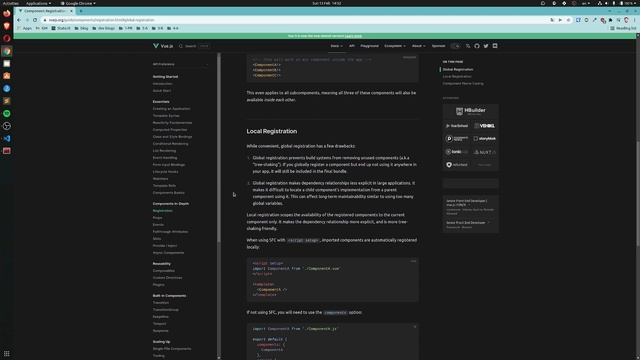
Task: Open the Vue.js home logo
Action: 163,46
